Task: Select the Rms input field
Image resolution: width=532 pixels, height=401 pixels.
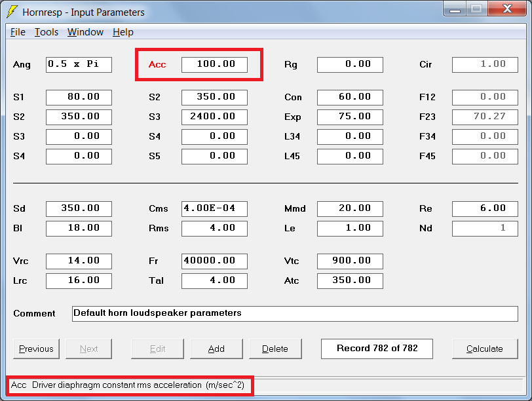Action: 214,228
